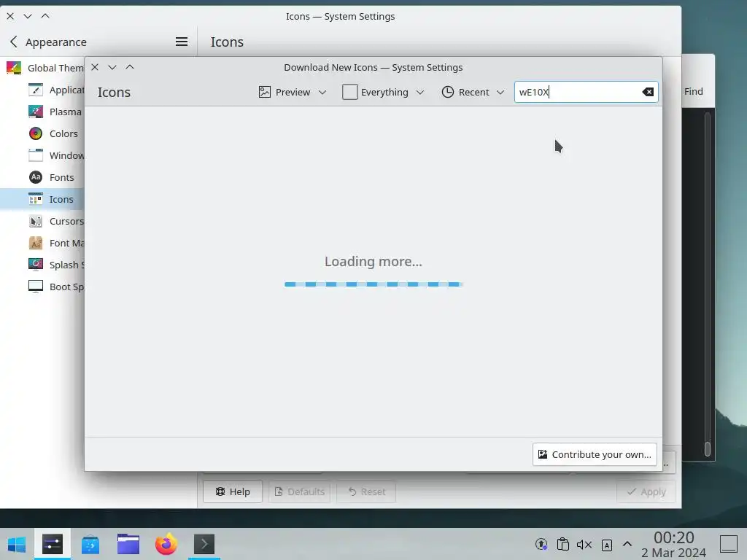Expand hidden system tray icons
Screen dimensions: 747x560
(x=627, y=544)
